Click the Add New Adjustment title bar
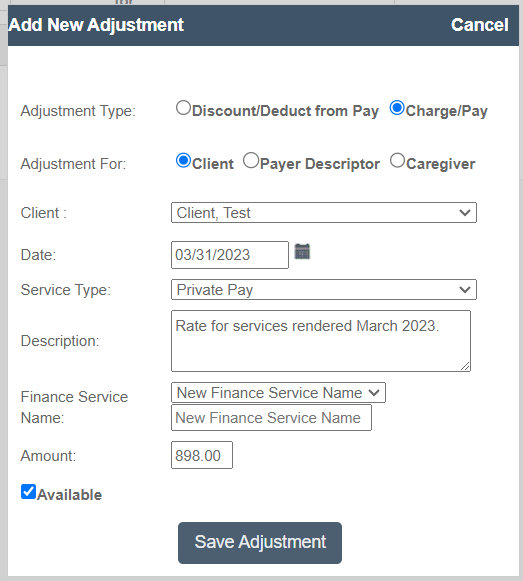This screenshot has width=523, height=581. (263, 25)
